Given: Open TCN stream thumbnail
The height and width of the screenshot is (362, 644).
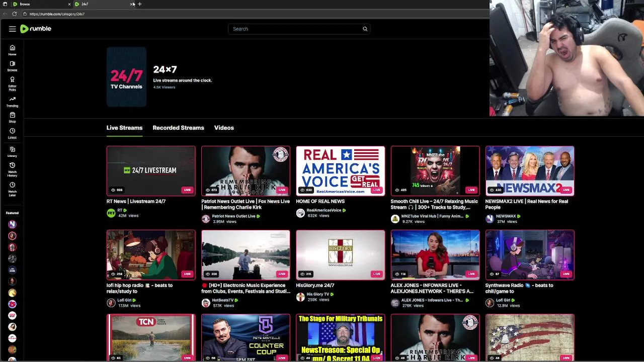Looking at the screenshot, I should (151, 337).
